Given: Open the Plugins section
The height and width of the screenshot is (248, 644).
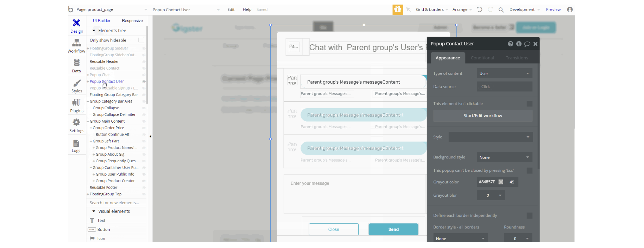Looking at the screenshot, I should pos(76,106).
